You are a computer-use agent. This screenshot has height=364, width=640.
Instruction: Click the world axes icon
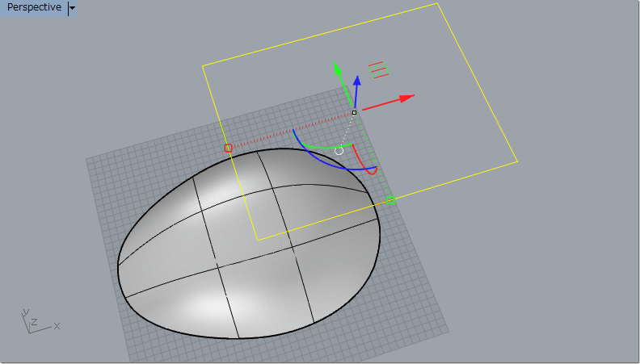click(x=40, y=321)
